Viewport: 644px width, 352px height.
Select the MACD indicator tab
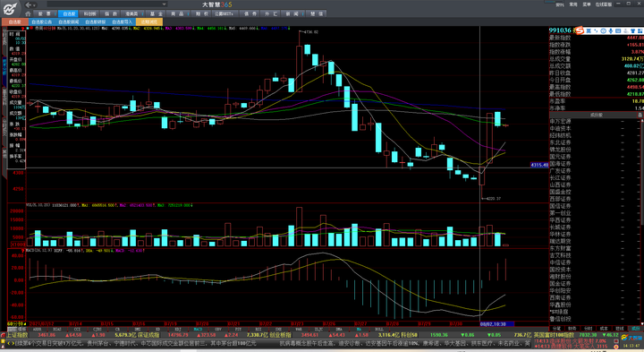click(x=198, y=330)
